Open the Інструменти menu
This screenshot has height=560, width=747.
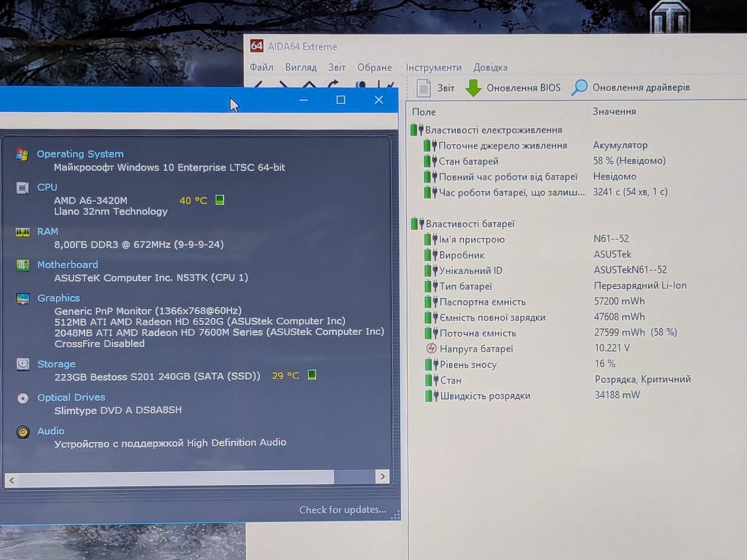point(434,68)
